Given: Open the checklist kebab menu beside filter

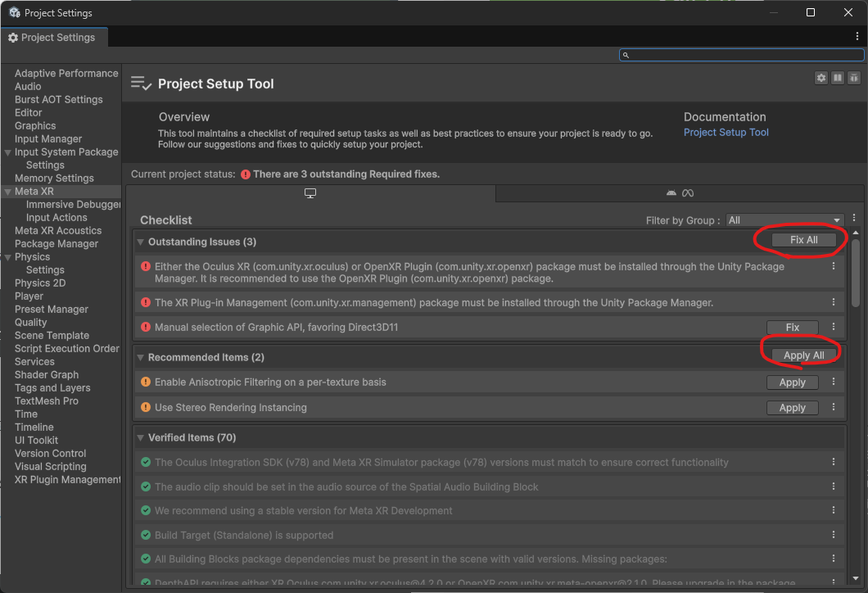Looking at the screenshot, I should [854, 219].
